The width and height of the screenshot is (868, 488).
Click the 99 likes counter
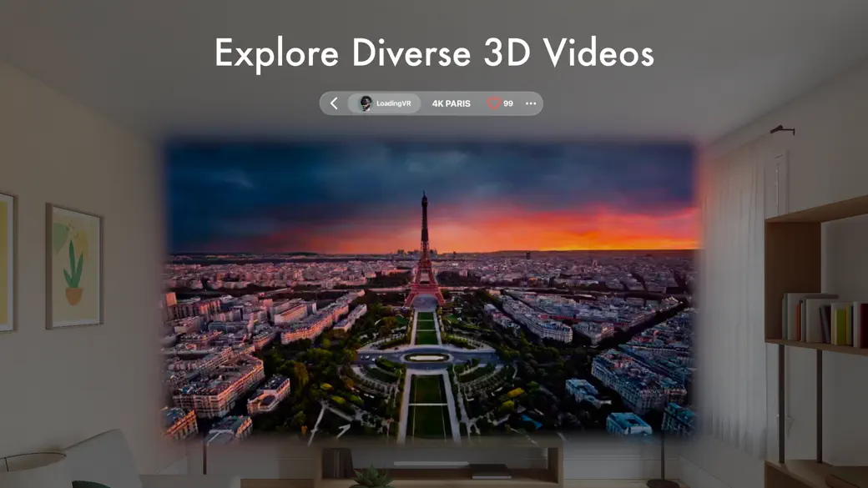[x=507, y=103]
